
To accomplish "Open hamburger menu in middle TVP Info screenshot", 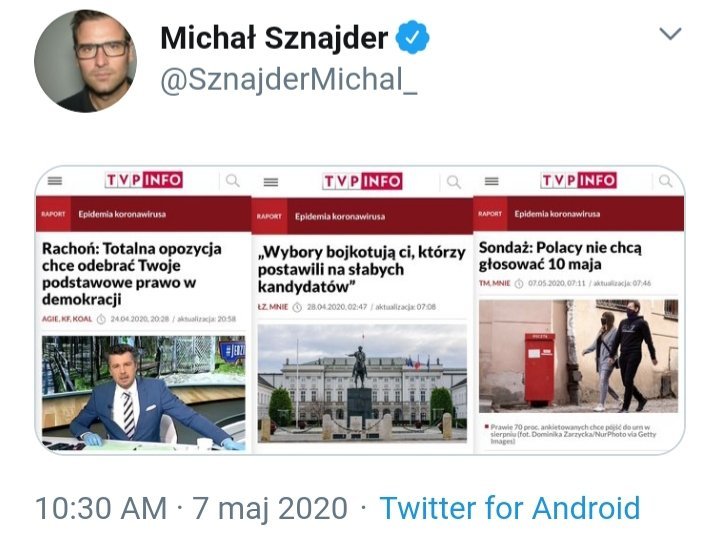I will click(x=270, y=182).
